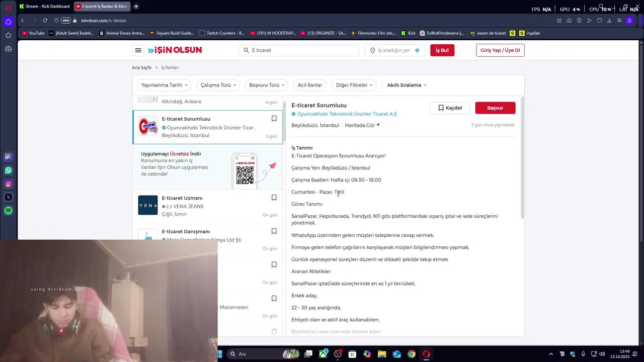The image size is (644, 362).
Task: Select the E-ticaret Uzmanı VENA JEANS listing
Action: (x=208, y=206)
